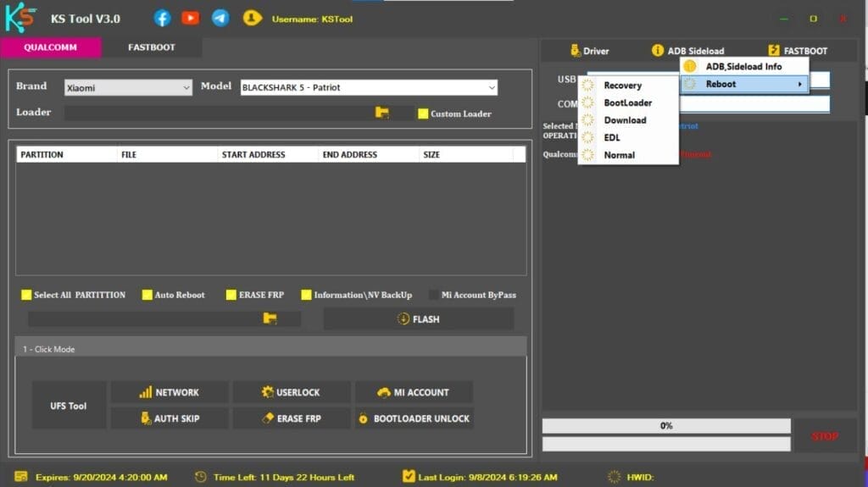The image size is (868, 487).
Task: Click the Username: KSTool label
Action: click(x=312, y=19)
